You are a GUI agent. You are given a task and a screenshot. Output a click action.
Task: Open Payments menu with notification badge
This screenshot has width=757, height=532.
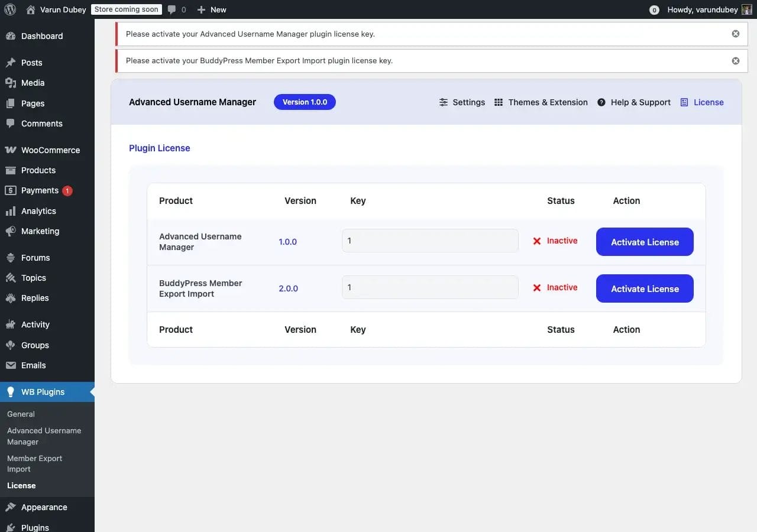[40, 190]
